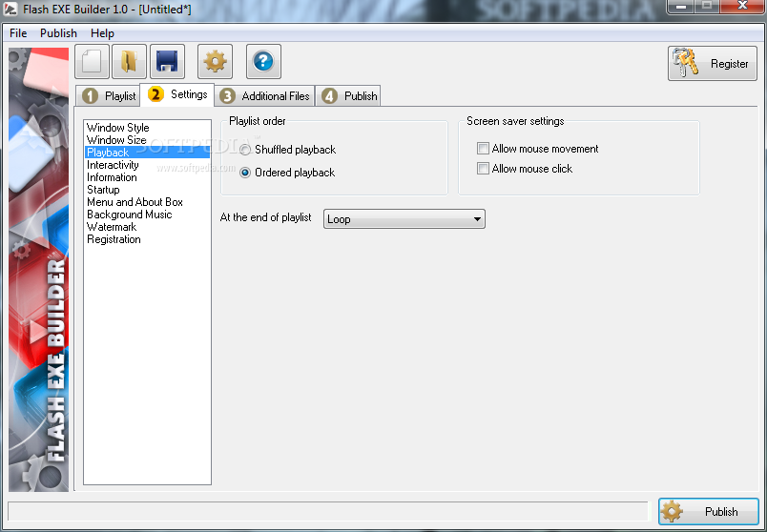Enable Allow mouse movement checkbox
Viewport: 767px width, 532px height.
(x=483, y=148)
